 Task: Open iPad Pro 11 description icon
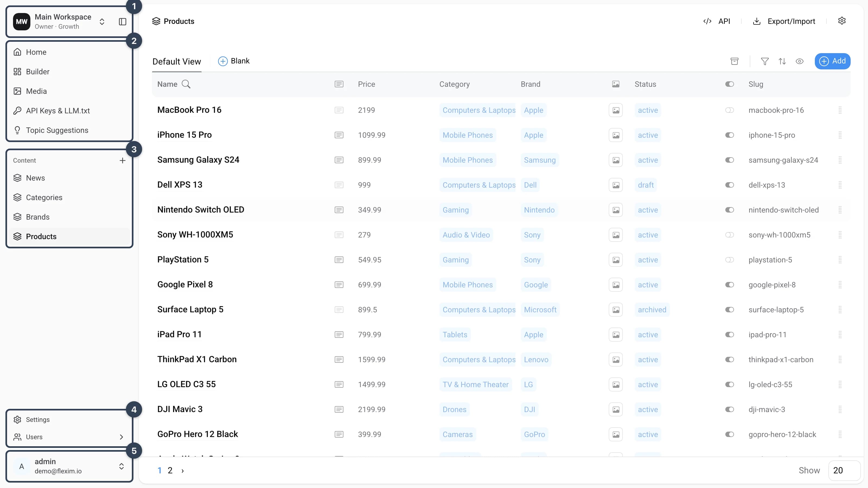339,335
